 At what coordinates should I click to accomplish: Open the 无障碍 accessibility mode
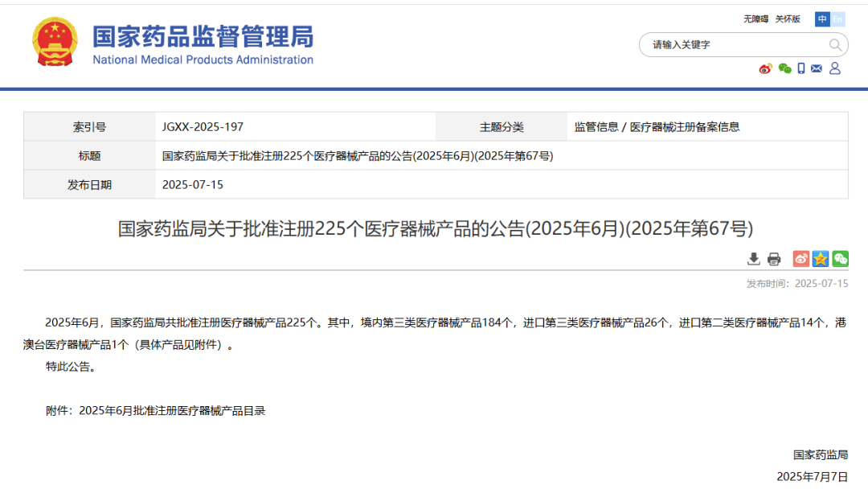(755, 18)
